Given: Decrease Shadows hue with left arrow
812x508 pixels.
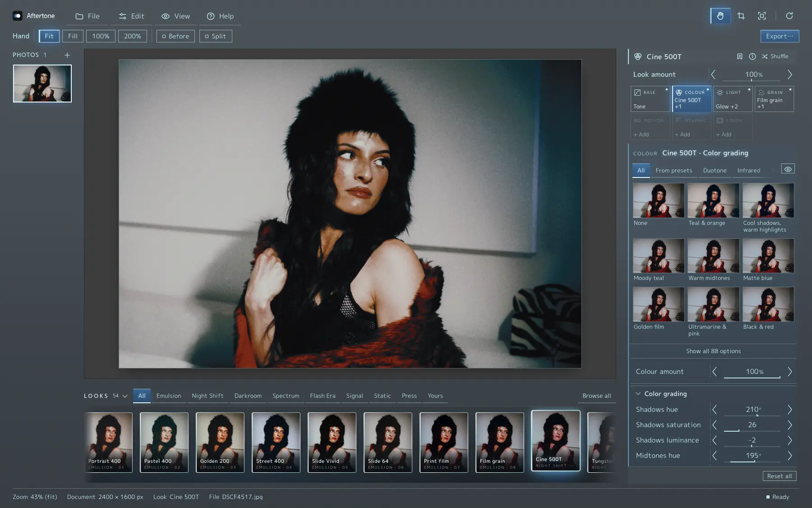Looking at the screenshot, I should tap(715, 410).
